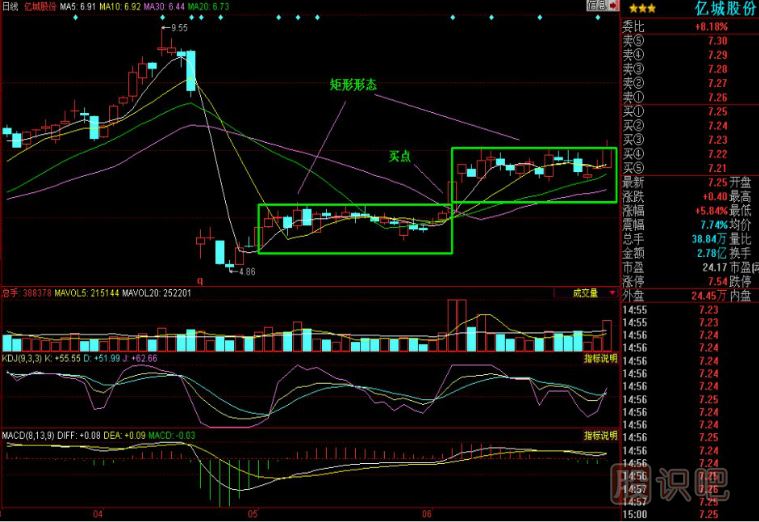Click the 买点 buy point annotation
The width and height of the screenshot is (759, 522).
tap(403, 157)
